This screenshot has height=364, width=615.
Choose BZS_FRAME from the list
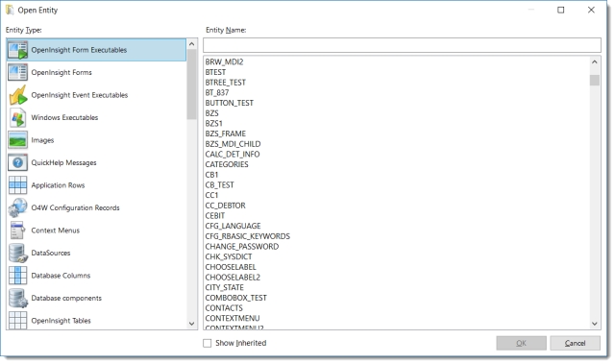tap(226, 133)
